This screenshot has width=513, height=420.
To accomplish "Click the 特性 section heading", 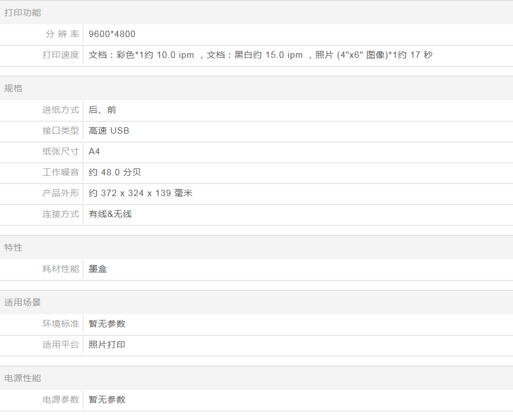I will pyautogui.click(x=13, y=248).
